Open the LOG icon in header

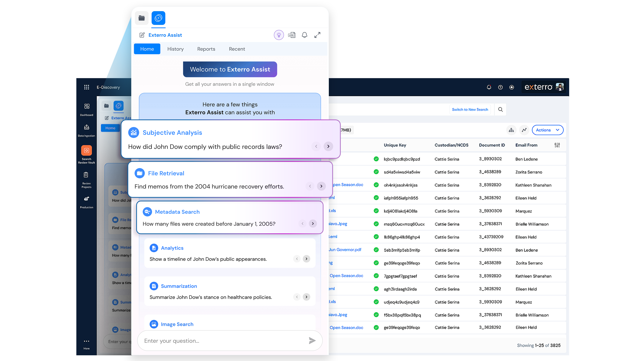[292, 35]
